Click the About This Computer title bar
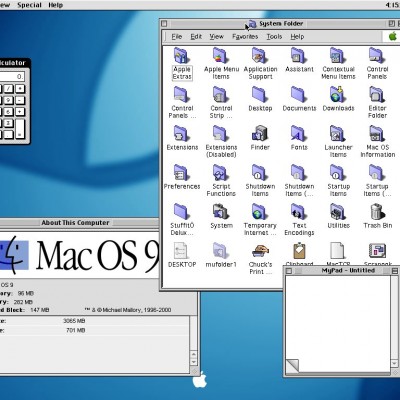The width and height of the screenshot is (400, 400). pos(79,223)
